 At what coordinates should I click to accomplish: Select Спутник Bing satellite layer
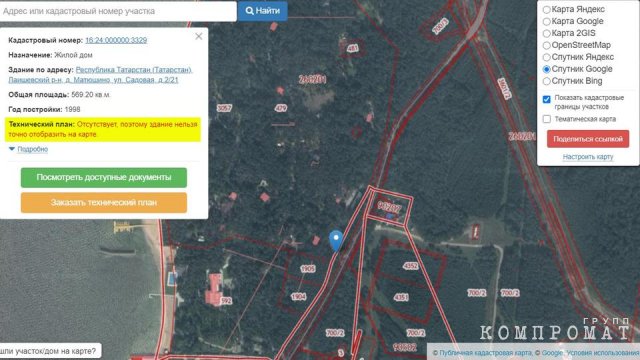pyautogui.click(x=547, y=81)
